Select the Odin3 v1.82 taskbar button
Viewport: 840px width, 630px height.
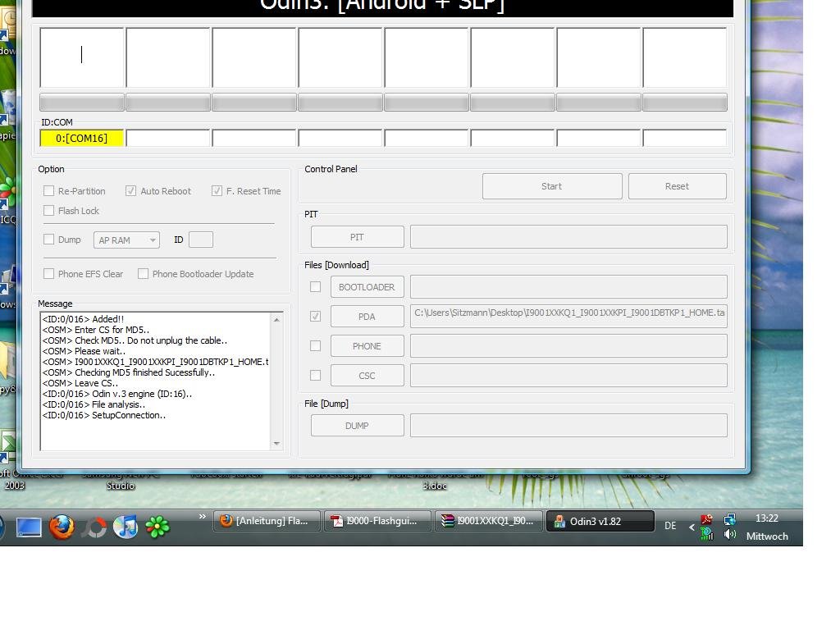600,521
